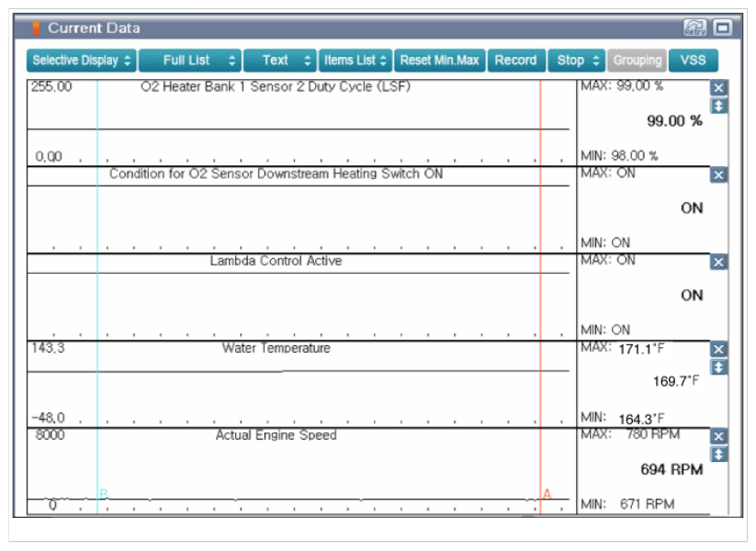Start recording with the Record button
Viewport: 756px width, 551px height.
point(515,61)
